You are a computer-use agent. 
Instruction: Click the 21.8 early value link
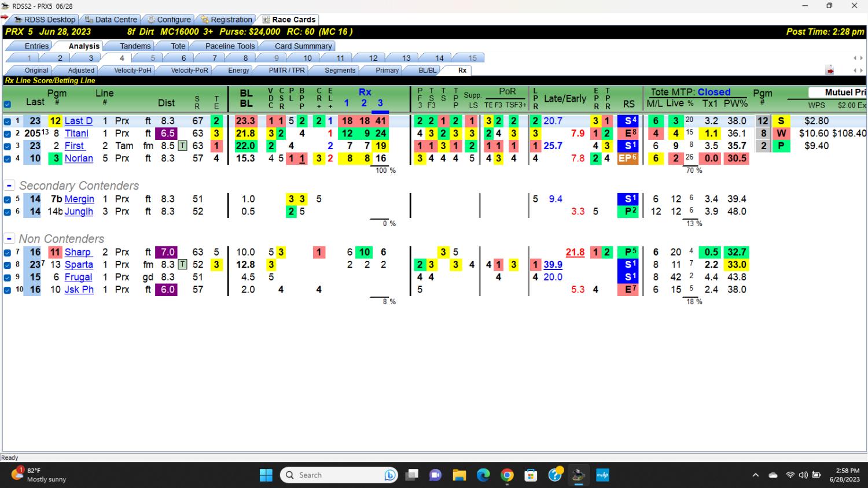coord(575,252)
